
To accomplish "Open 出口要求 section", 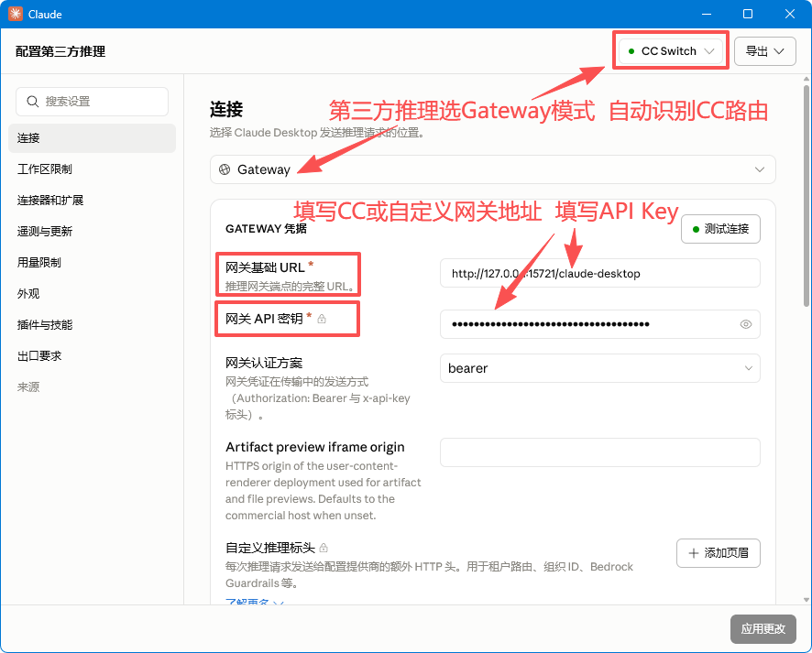I will [93, 356].
